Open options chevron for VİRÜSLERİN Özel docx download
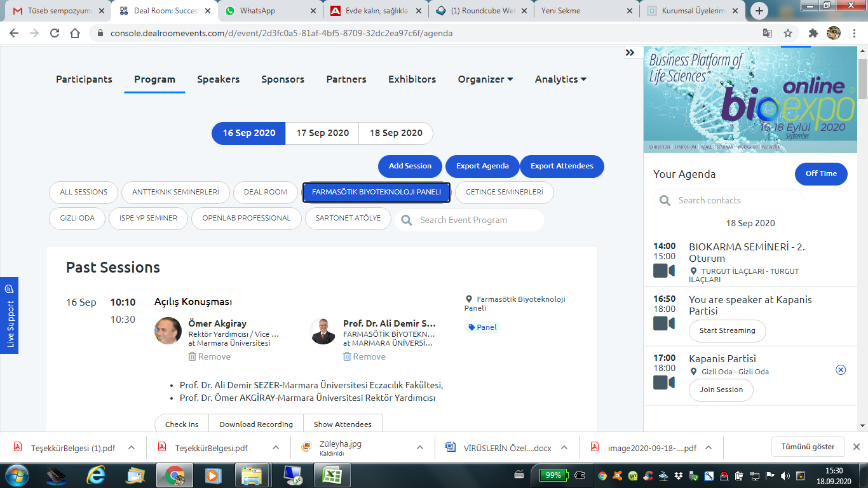 564,447
